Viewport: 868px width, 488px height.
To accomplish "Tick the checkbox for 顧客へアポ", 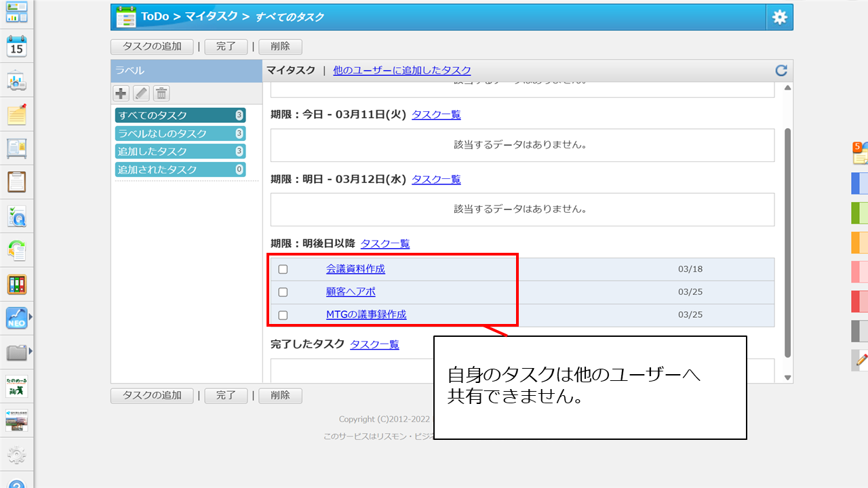I will (283, 292).
